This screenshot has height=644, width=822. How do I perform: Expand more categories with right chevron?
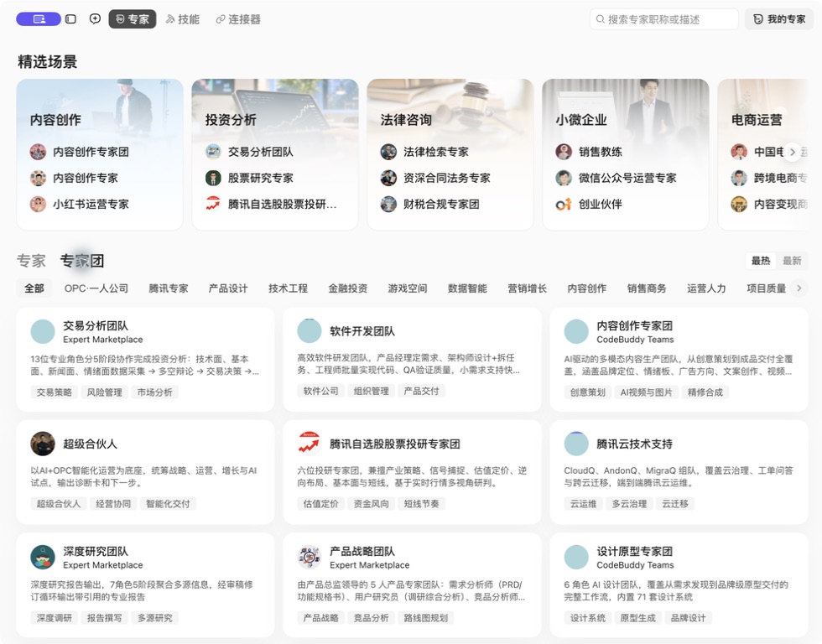pos(799,288)
